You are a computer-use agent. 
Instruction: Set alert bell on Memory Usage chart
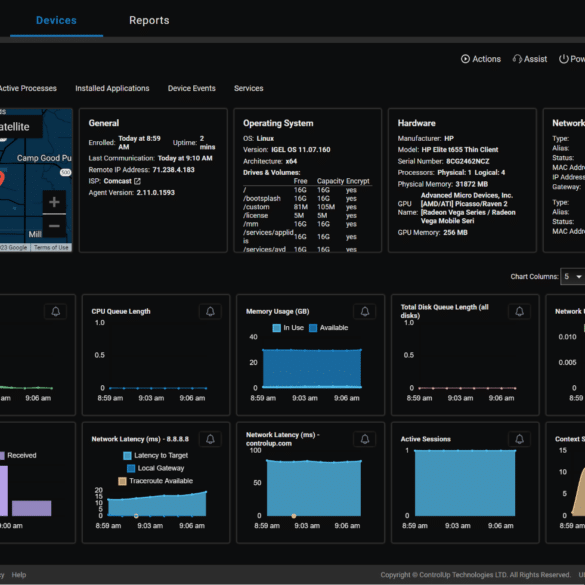pos(365,312)
